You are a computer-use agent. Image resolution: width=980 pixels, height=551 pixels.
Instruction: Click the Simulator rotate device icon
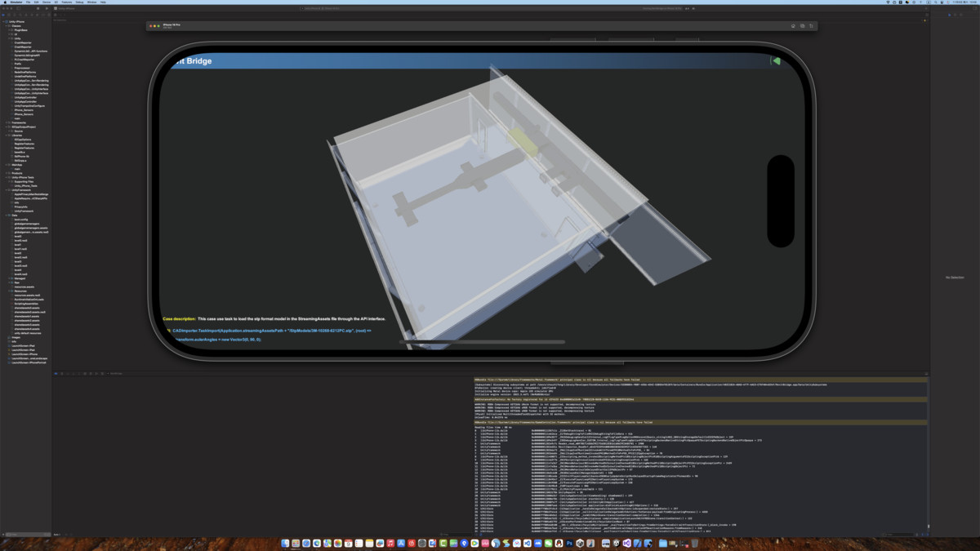coord(811,25)
